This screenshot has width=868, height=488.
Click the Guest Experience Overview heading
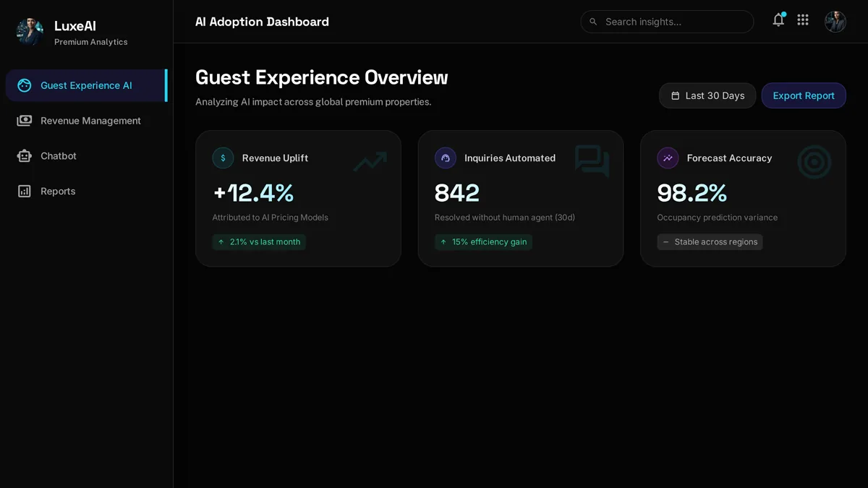coord(322,77)
